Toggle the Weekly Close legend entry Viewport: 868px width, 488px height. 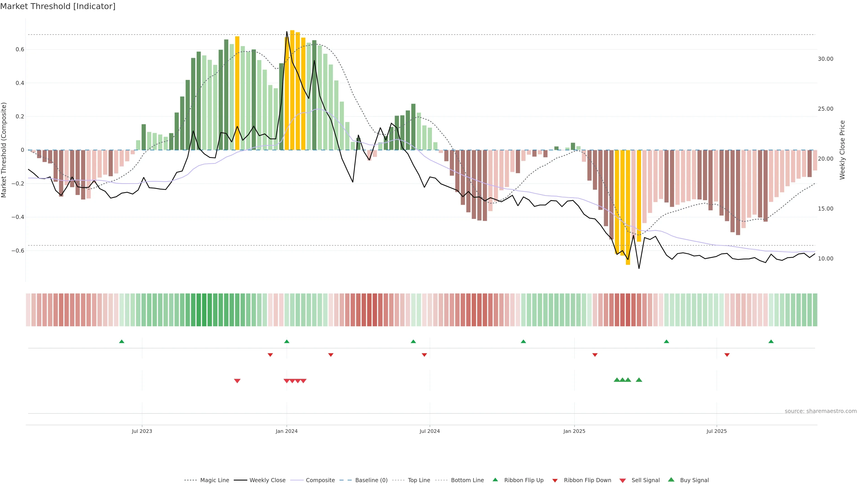267,480
